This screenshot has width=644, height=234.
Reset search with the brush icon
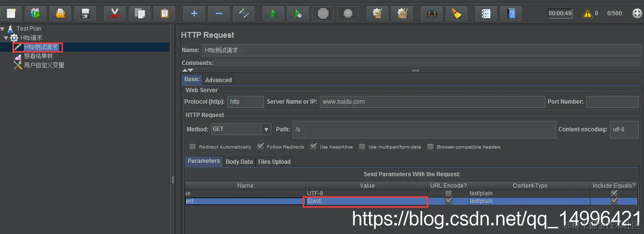coord(456,13)
